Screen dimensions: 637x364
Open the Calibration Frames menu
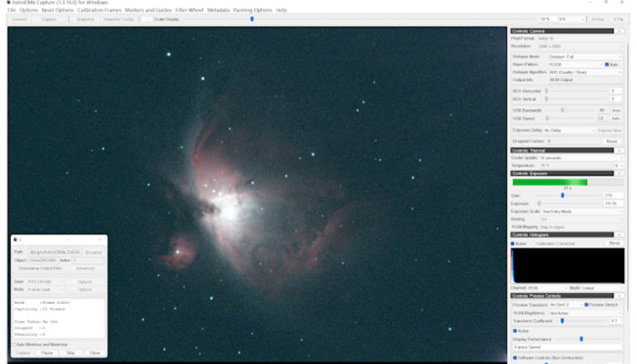(98, 9)
